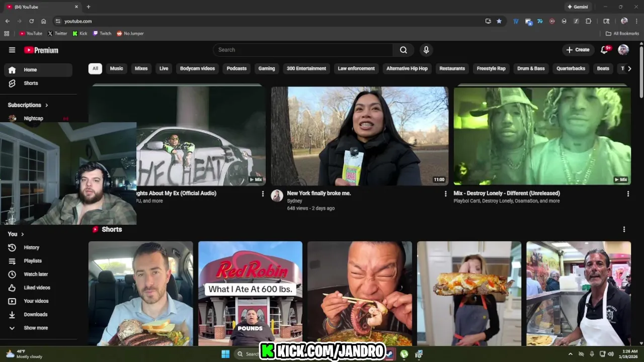Expand the You section chevron

pyautogui.click(x=22, y=234)
